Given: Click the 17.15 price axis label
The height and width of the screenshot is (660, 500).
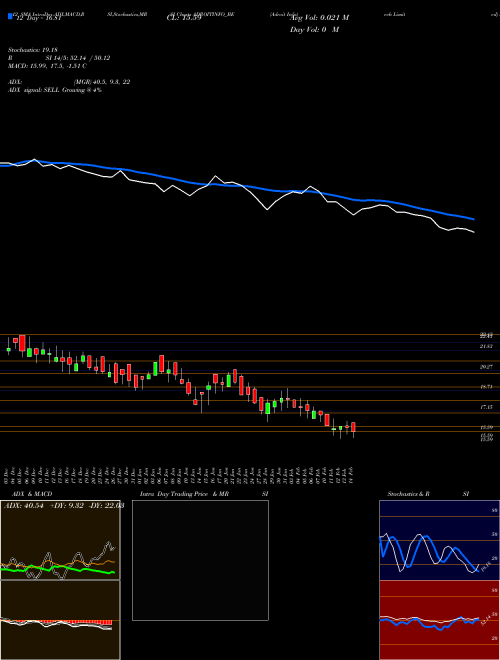Looking at the screenshot, I should 486,407.
